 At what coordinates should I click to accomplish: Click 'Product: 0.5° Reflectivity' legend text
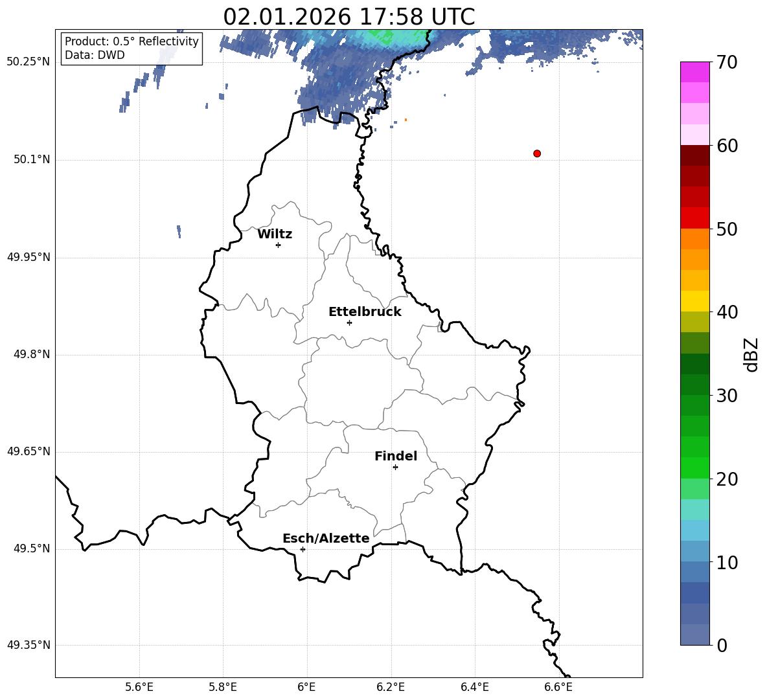coord(132,41)
